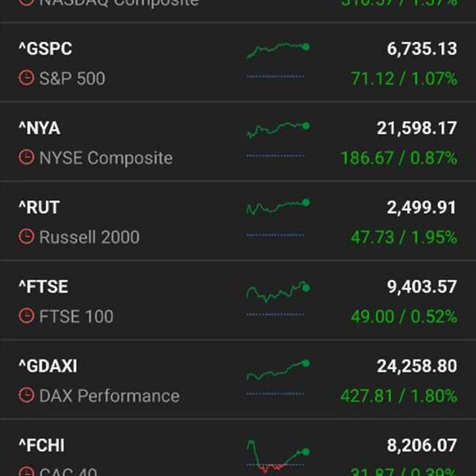
Task: Click the clock icon beside FTSE 100
Action: (26, 317)
